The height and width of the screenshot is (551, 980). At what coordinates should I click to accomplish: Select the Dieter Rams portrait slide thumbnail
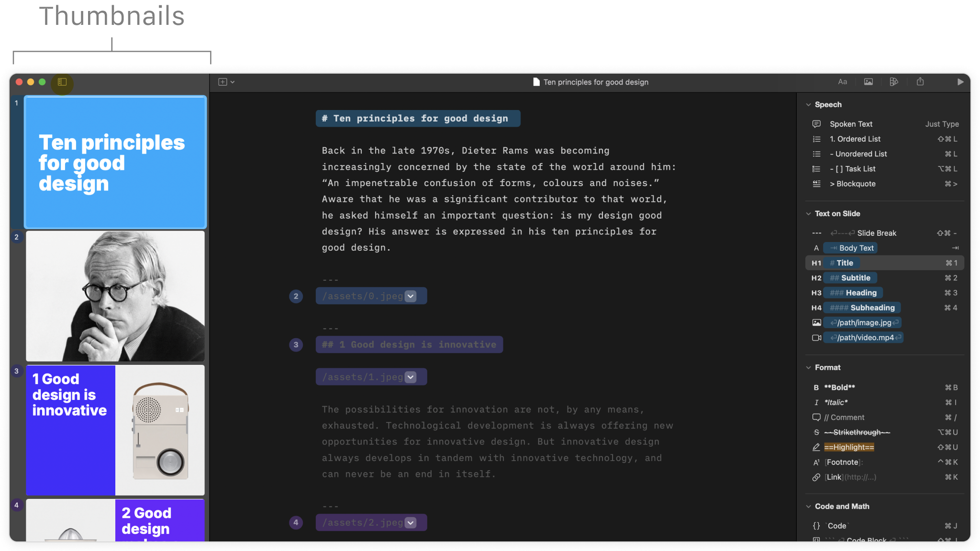tap(115, 296)
